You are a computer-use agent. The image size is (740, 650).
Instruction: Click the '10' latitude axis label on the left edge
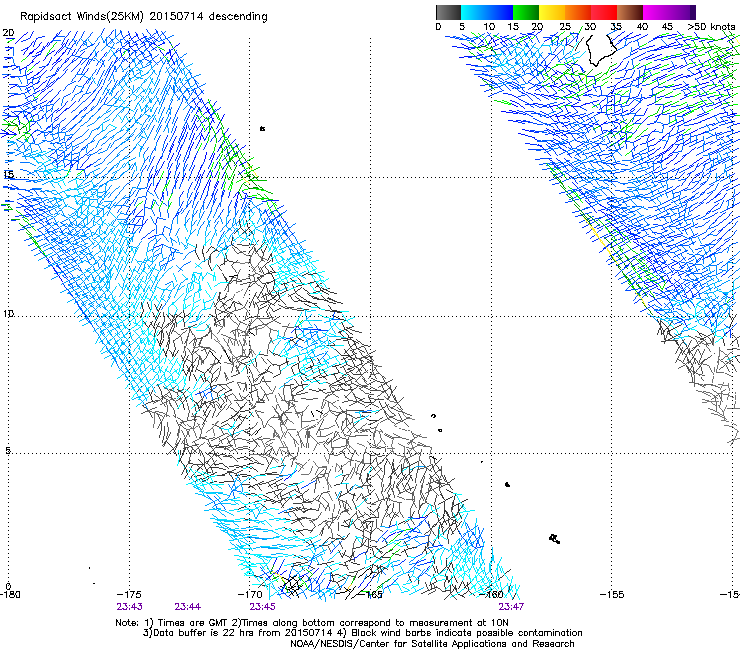pos(8,314)
